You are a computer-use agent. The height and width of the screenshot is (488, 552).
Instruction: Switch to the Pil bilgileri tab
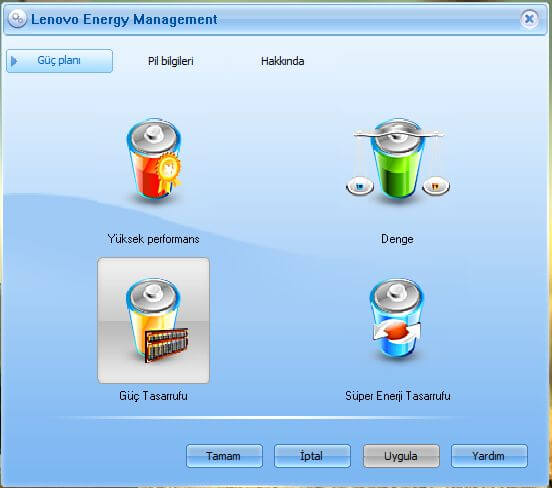(x=171, y=61)
